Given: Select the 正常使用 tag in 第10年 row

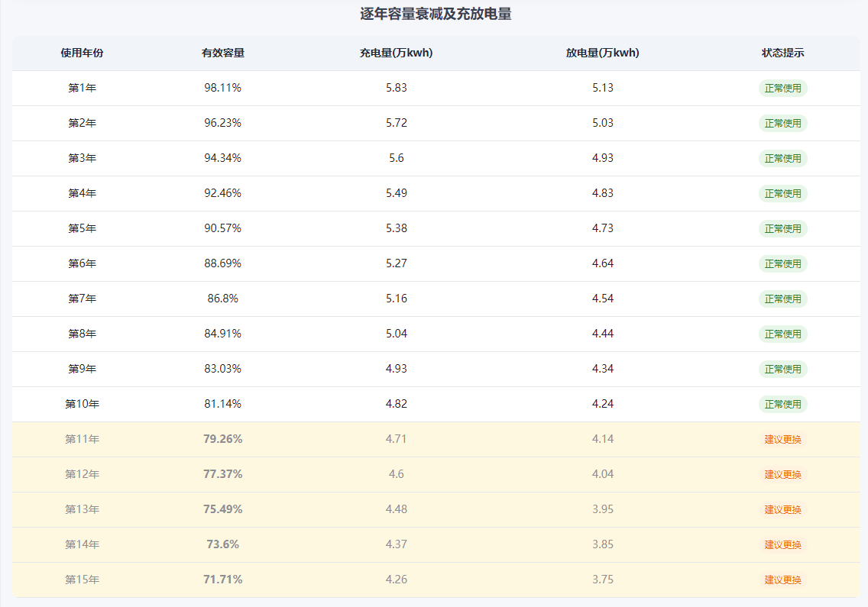Looking at the screenshot, I should pos(782,405).
